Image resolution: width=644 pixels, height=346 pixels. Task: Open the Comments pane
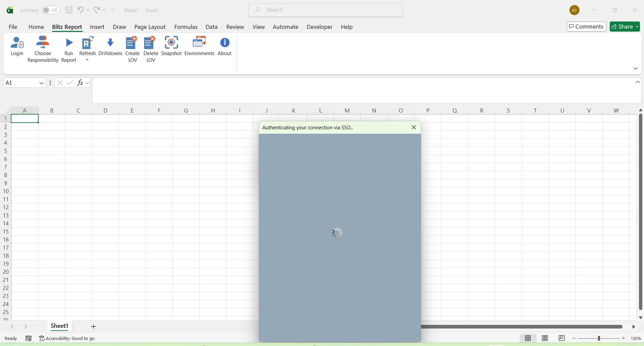(x=587, y=27)
